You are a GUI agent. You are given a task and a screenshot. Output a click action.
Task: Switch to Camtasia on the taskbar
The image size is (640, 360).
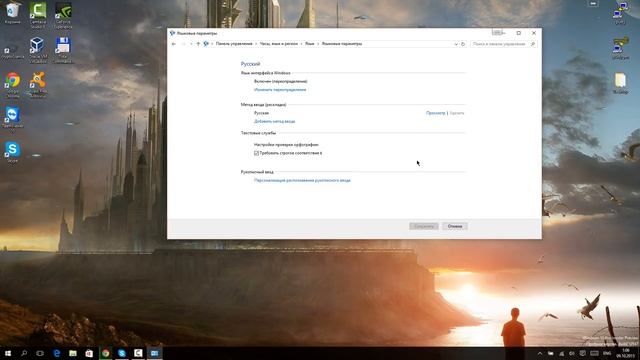coord(138,353)
